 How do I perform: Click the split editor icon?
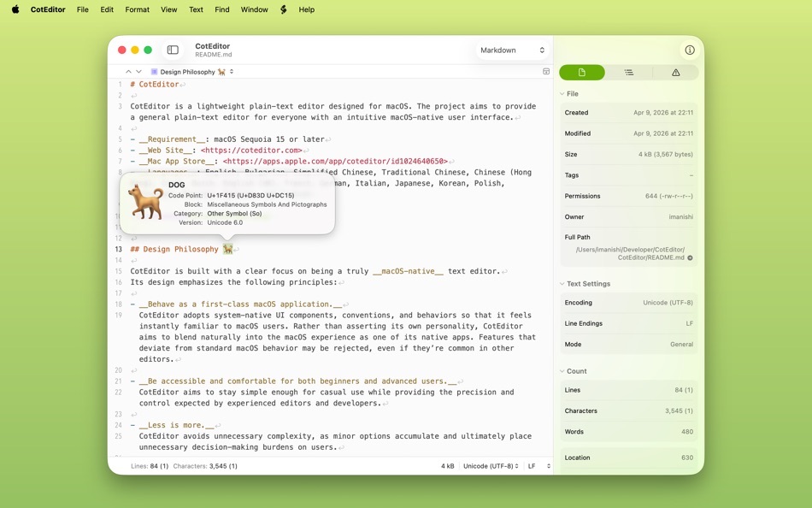tap(546, 72)
